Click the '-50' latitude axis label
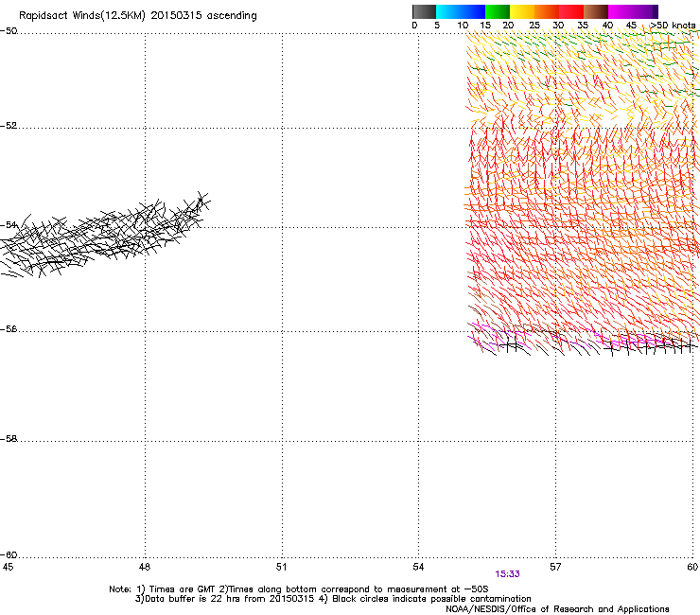The width and height of the screenshot is (700, 615). (9, 31)
